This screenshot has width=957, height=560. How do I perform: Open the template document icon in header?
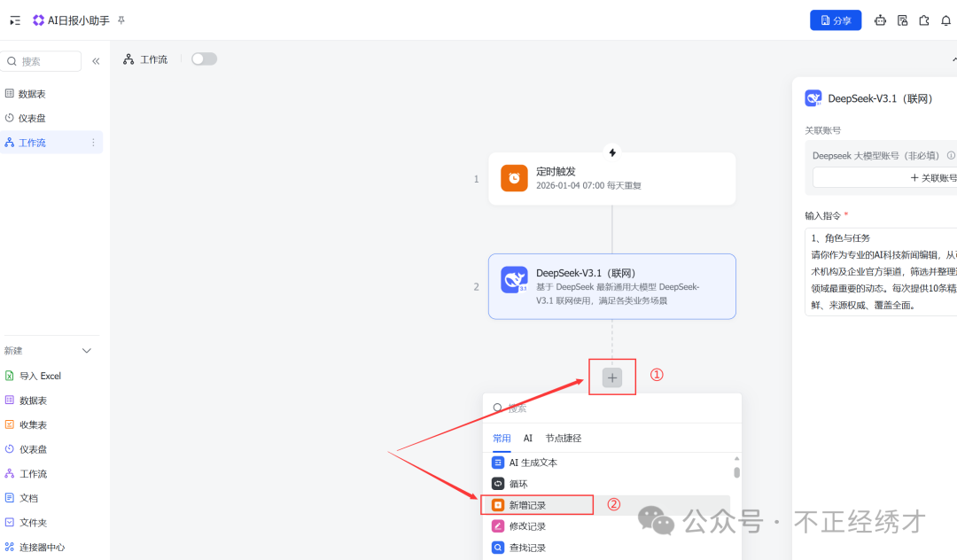pos(903,20)
